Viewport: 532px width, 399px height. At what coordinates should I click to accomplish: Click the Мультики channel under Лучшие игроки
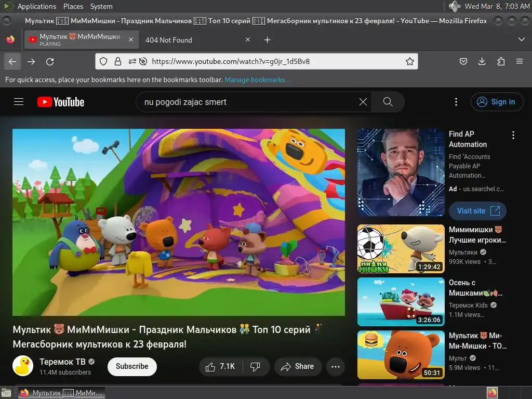[x=463, y=252]
